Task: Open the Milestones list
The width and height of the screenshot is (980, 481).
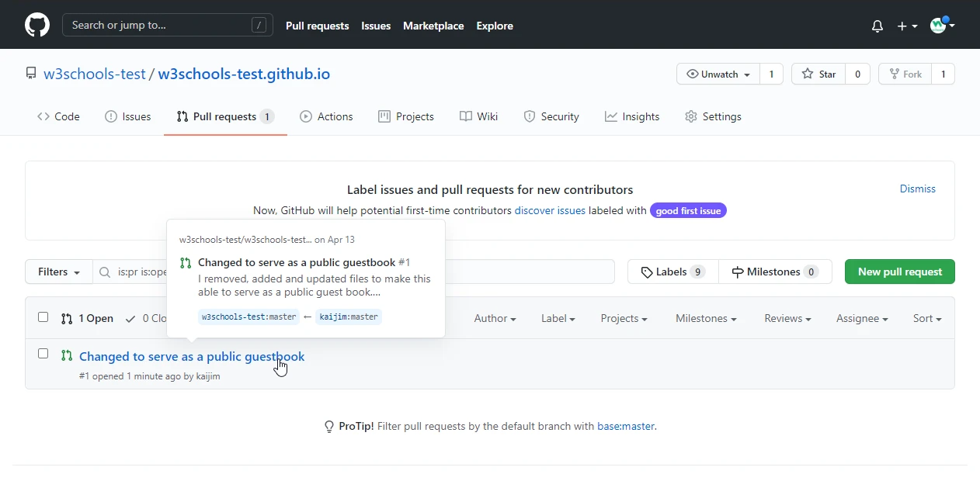Action: pyautogui.click(x=775, y=272)
